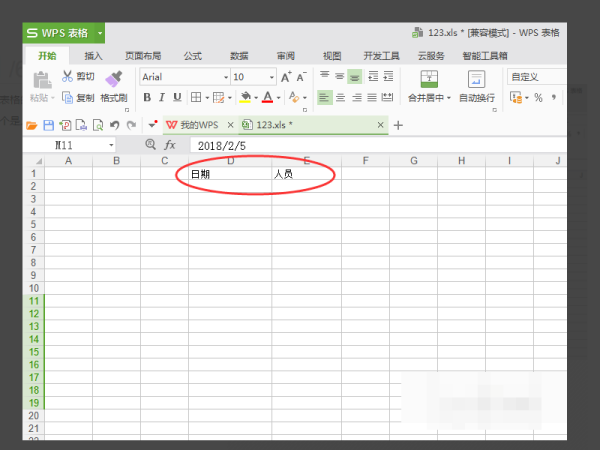Screen dimensions: 600x450
Task: Toggle Bold formatting
Action: click(147, 97)
